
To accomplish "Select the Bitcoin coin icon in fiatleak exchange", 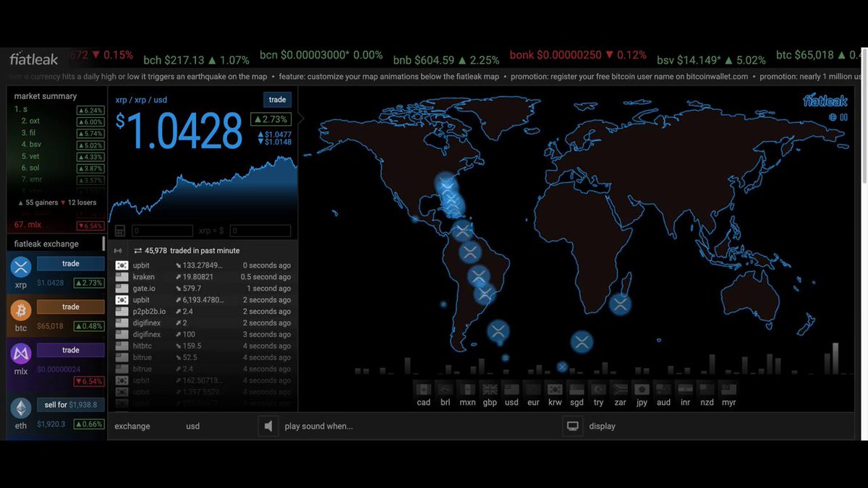I will click(x=20, y=311).
